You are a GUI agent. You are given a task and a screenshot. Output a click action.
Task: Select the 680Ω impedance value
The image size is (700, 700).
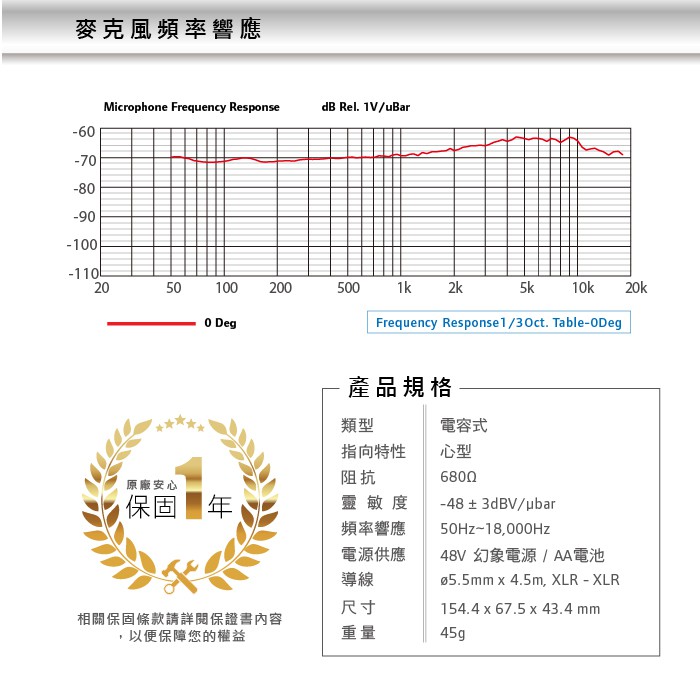458,477
